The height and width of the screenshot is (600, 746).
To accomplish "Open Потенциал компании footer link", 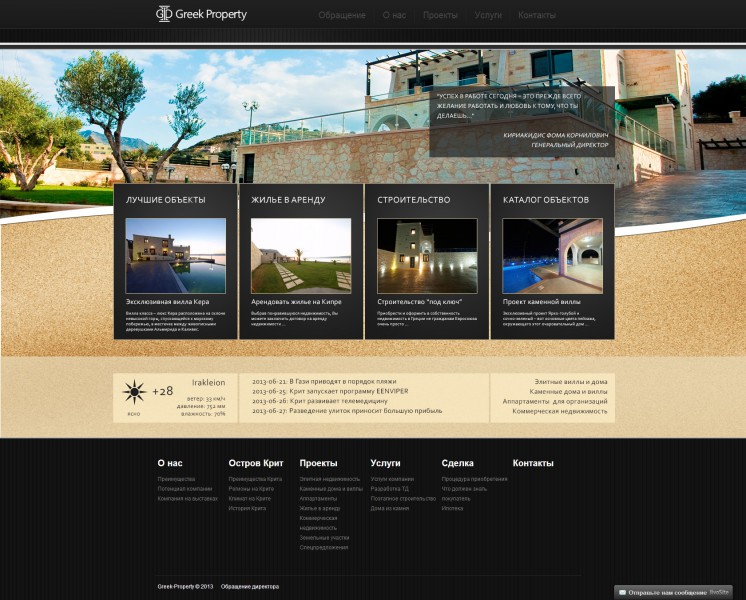I will click(x=185, y=489).
